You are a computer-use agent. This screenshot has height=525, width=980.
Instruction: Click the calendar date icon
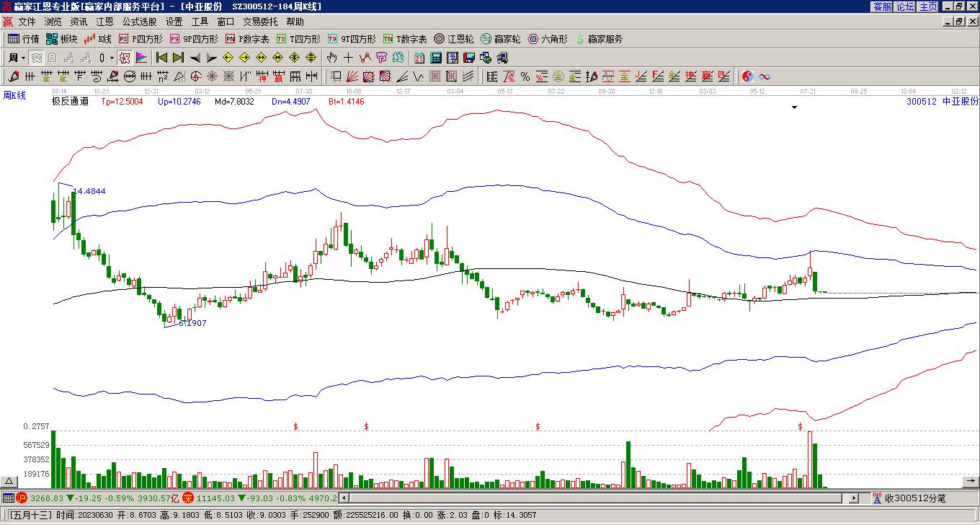point(419,58)
